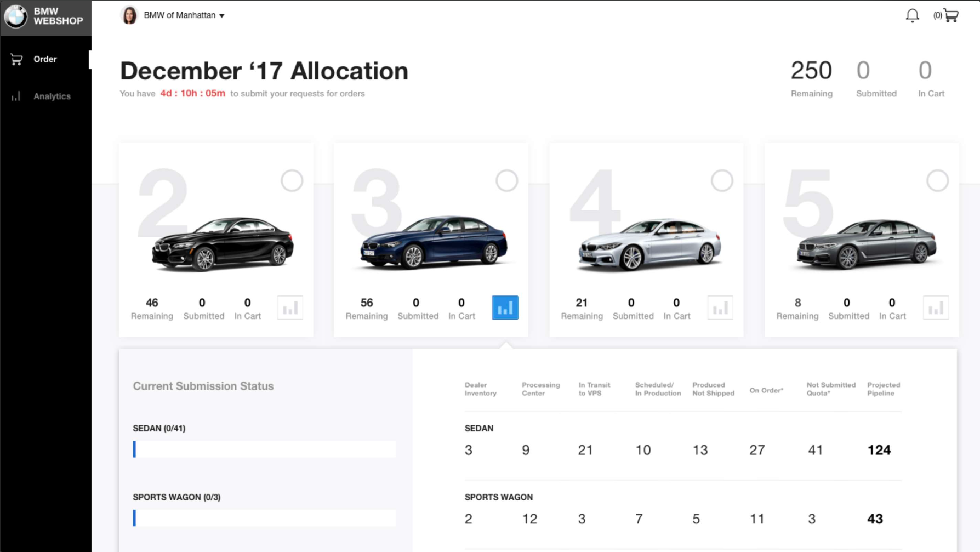This screenshot has height=552, width=980.
Task: Click the SEDAN (0/41) progress bar
Action: point(264,449)
